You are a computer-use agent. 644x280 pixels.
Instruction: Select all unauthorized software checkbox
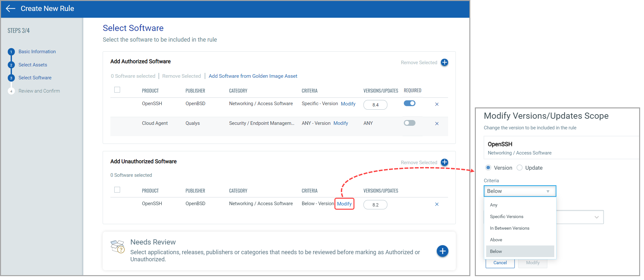pyautogui.click(x=117, y=190)
